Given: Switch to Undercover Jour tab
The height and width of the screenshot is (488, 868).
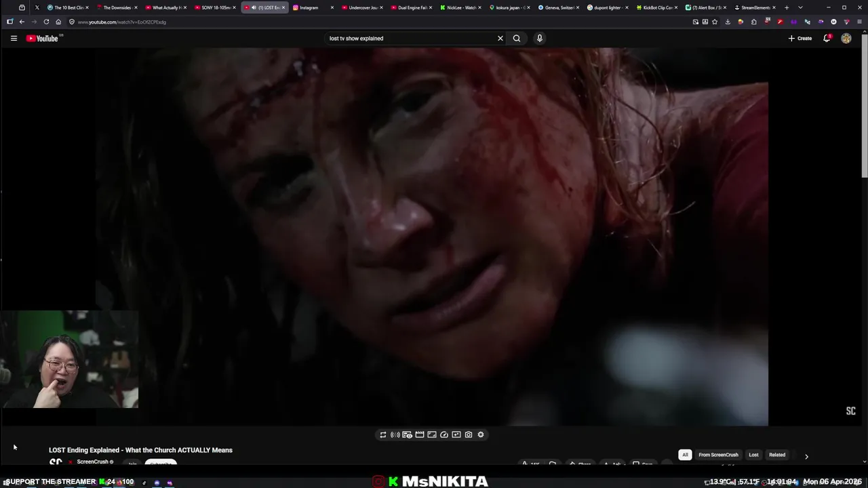Looking at the screenshot, I should [363, 7].
